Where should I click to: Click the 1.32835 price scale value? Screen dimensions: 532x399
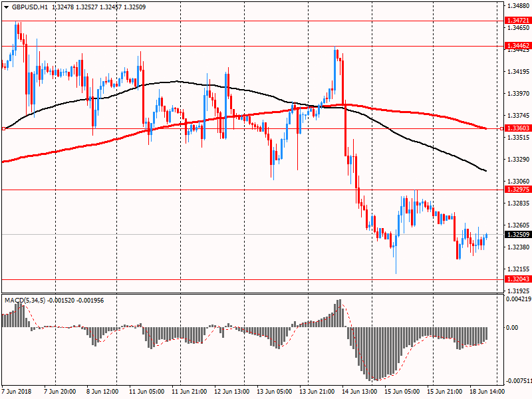(519, 203)
